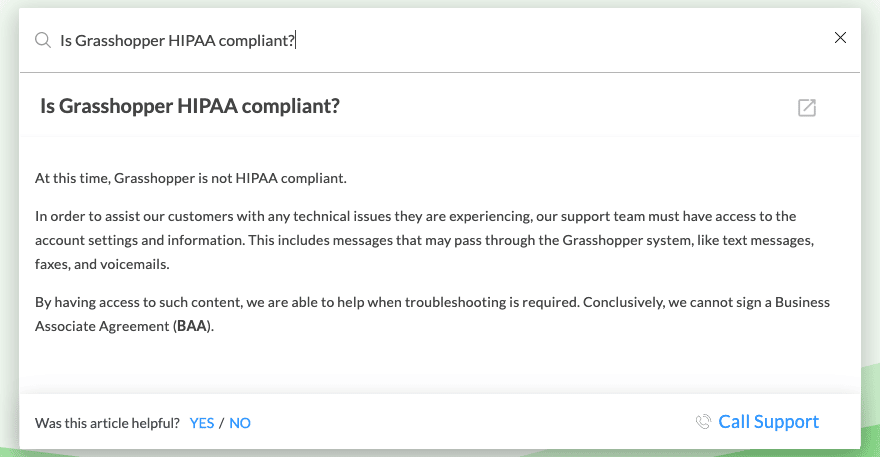Image resolution: width=880 pixels, height=457 pixels.
Task: Click the sentence "At this time, Grasshopper is not HIPAA compliant."
Action: (190, 179)
